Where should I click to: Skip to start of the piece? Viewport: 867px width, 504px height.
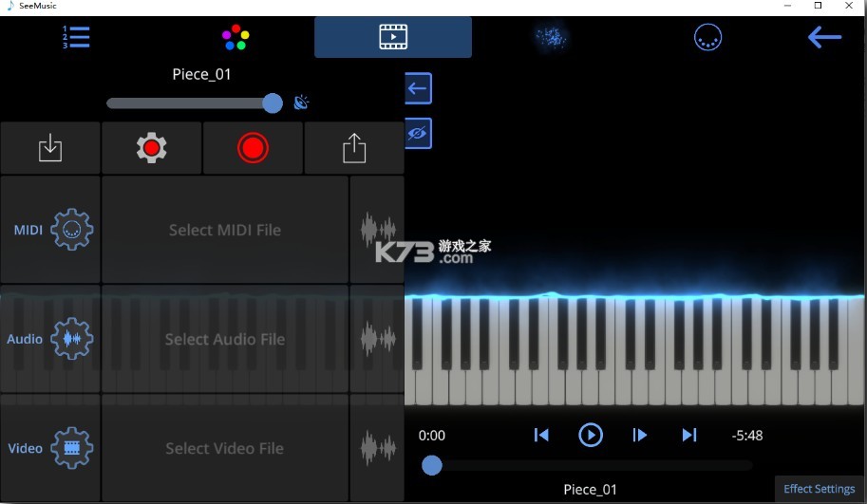541,435
